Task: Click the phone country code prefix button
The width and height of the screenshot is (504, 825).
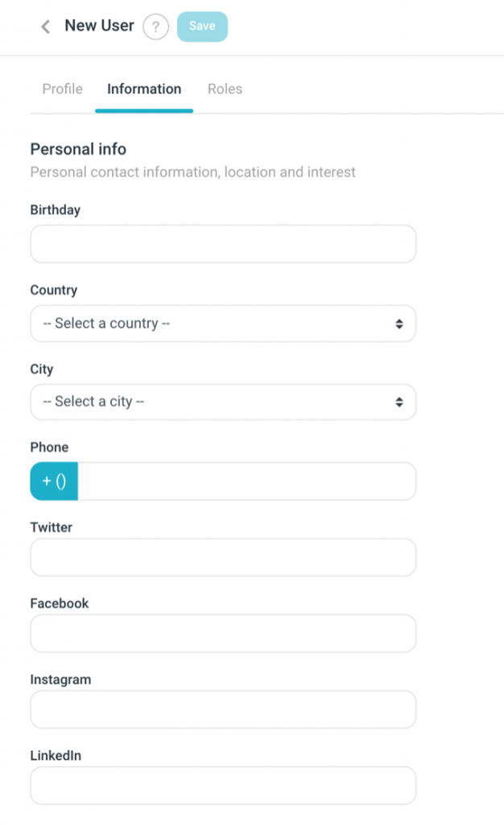Action: (54, 481)
